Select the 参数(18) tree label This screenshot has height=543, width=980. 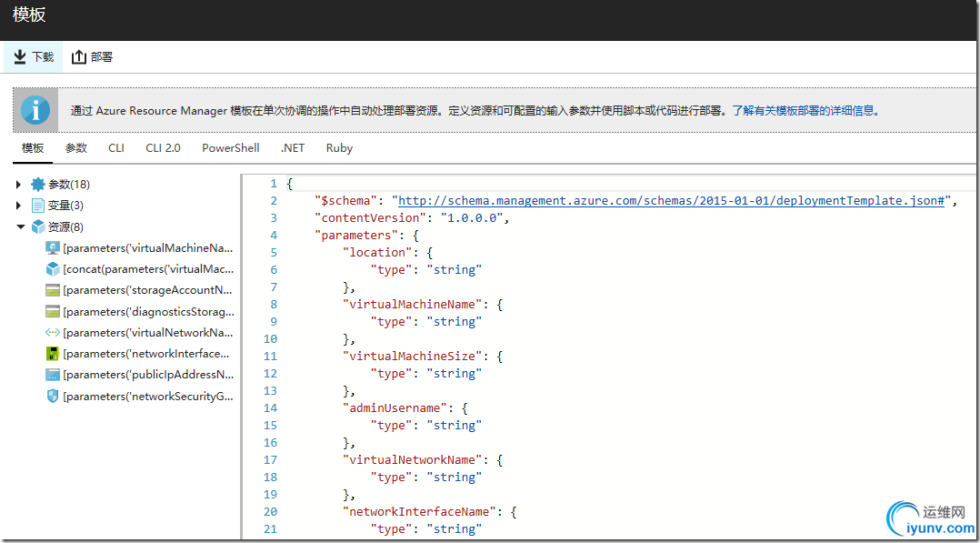click(69, 184)
